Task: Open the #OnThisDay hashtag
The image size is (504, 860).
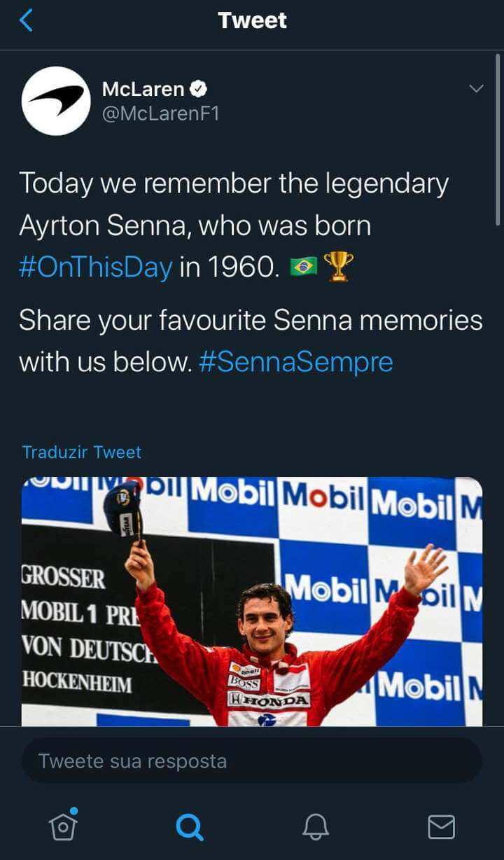Action: (95, 268)
